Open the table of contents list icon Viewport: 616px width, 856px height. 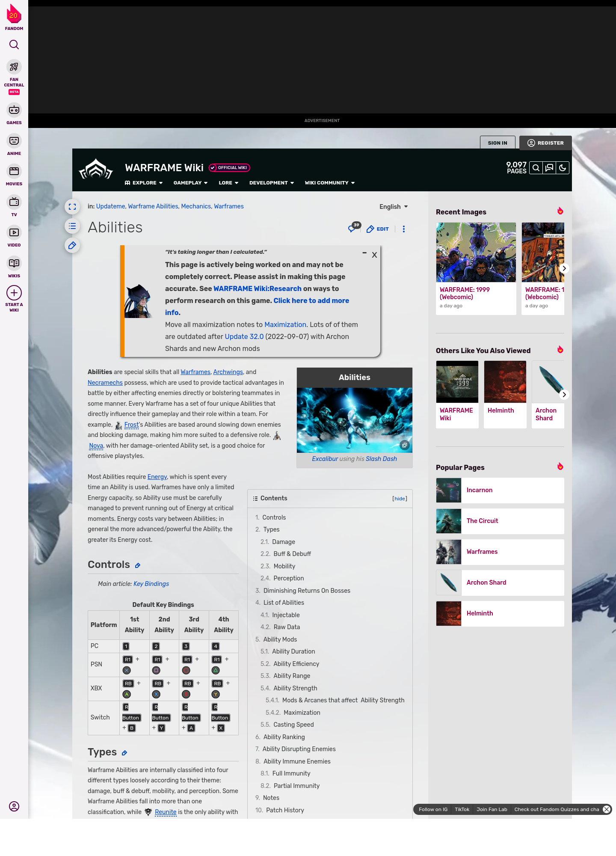coord(72,226)
